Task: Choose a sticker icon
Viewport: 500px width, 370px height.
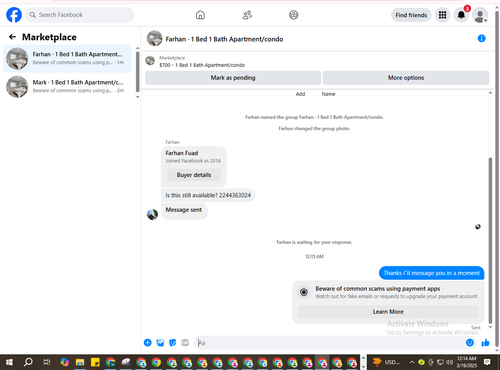Action: coord(173,343)
